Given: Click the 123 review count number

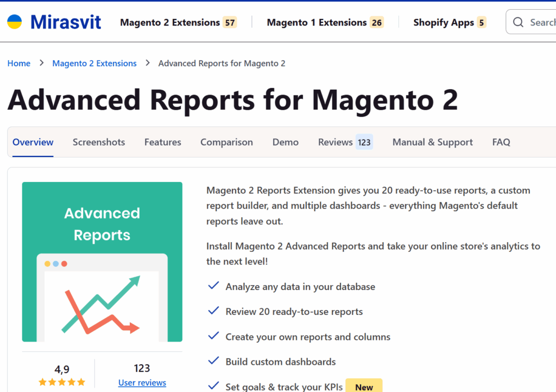Looking at the screenshot, I should (142, 368).
